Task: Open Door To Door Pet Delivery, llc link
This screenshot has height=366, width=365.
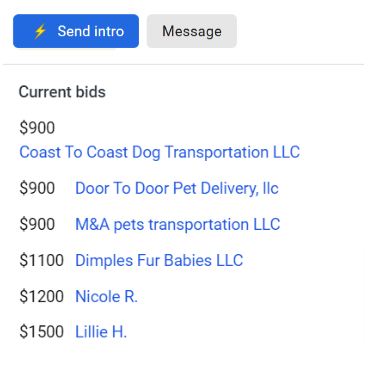Action: pyautogui.click(x=177, y=188)
